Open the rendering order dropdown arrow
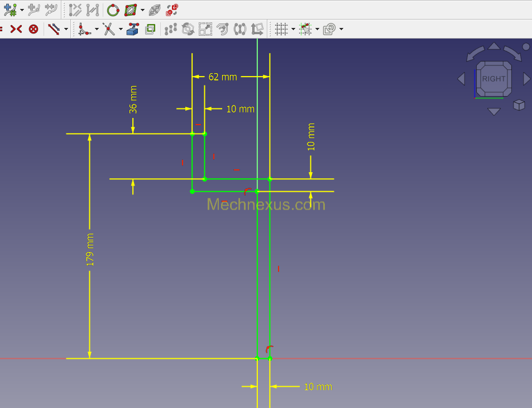 (341, 29)
